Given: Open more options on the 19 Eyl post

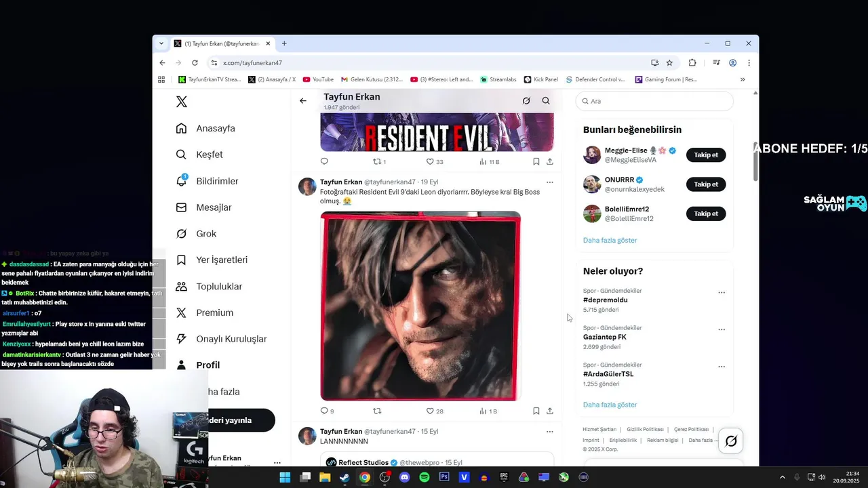Looking at the screenshot, I should (x=550, y=182).
